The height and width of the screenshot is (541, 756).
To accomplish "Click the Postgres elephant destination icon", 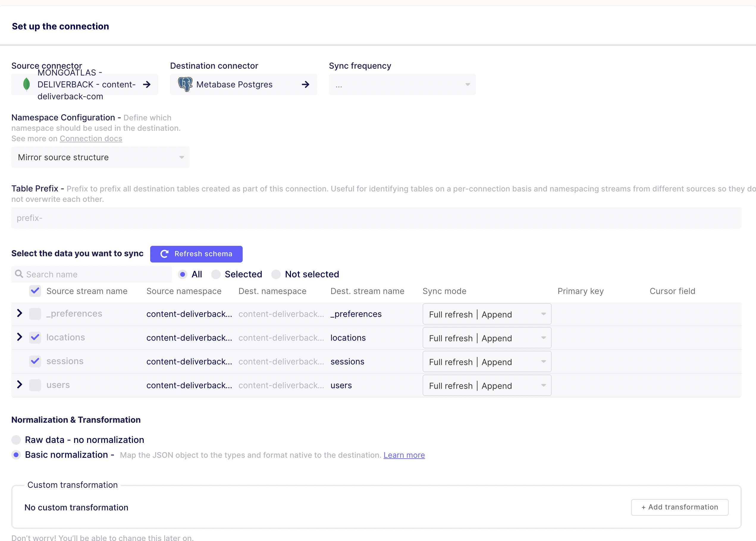I will pyautogui.click(x=185, y=84).
